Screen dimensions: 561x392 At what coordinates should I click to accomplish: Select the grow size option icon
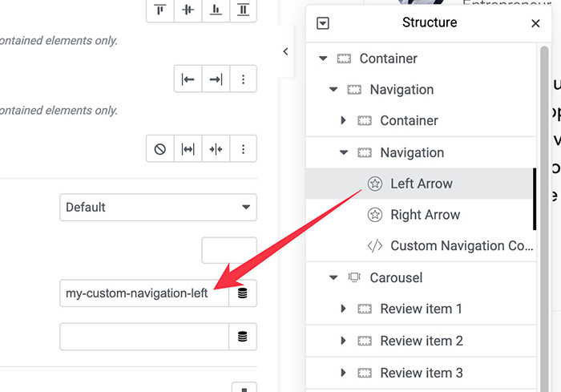click(x=188, y=149)
